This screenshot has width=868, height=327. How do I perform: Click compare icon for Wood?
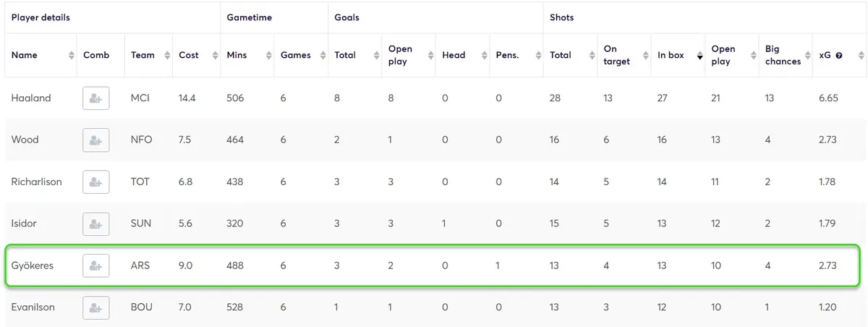click(96, 140)
